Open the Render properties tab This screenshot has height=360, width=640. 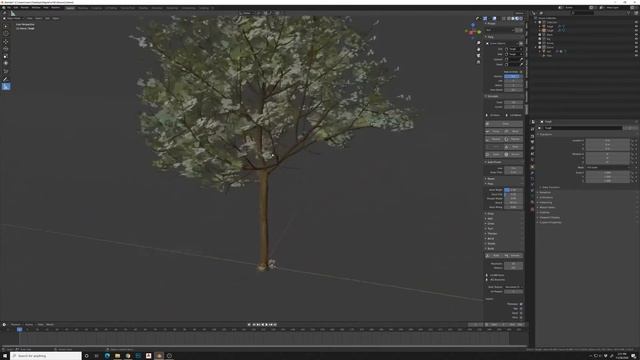pyautogui.click(x=533, y=136)
